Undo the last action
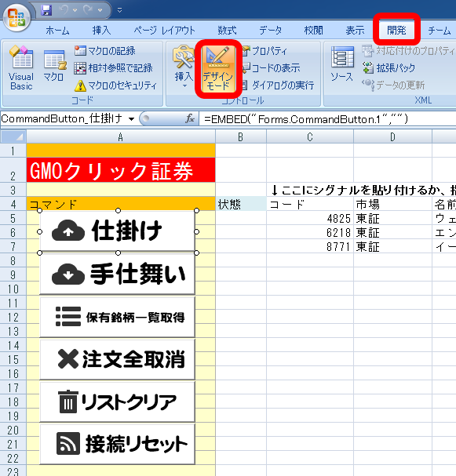Viewport: 456px width, 476px height. click(64, 10)
